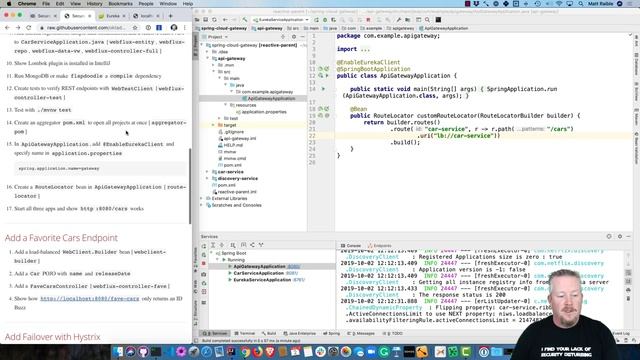Click spring-cloud-gateway breadcrumb in navigation bar
The height and width of the screenshot is (360, 640).
(221, 28)
